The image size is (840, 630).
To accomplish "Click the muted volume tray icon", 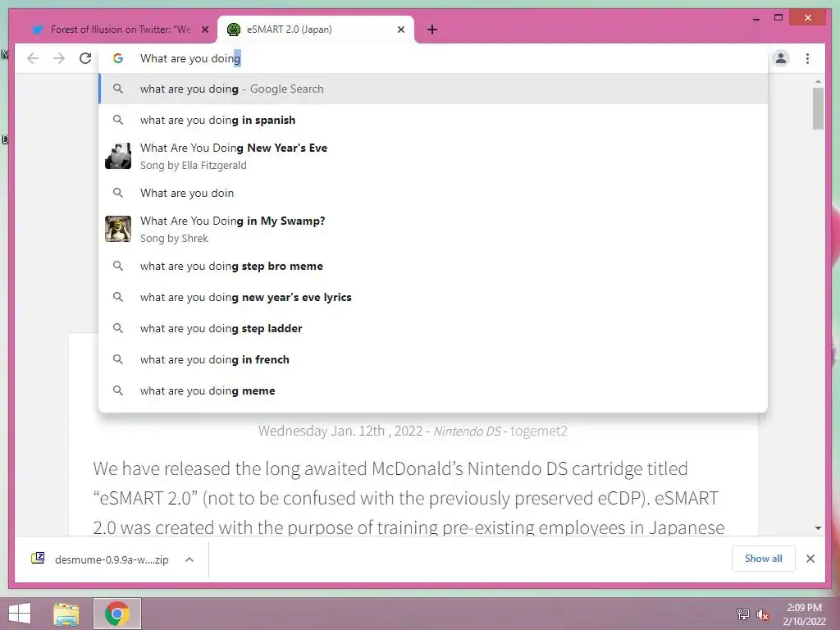I will 763,614.
